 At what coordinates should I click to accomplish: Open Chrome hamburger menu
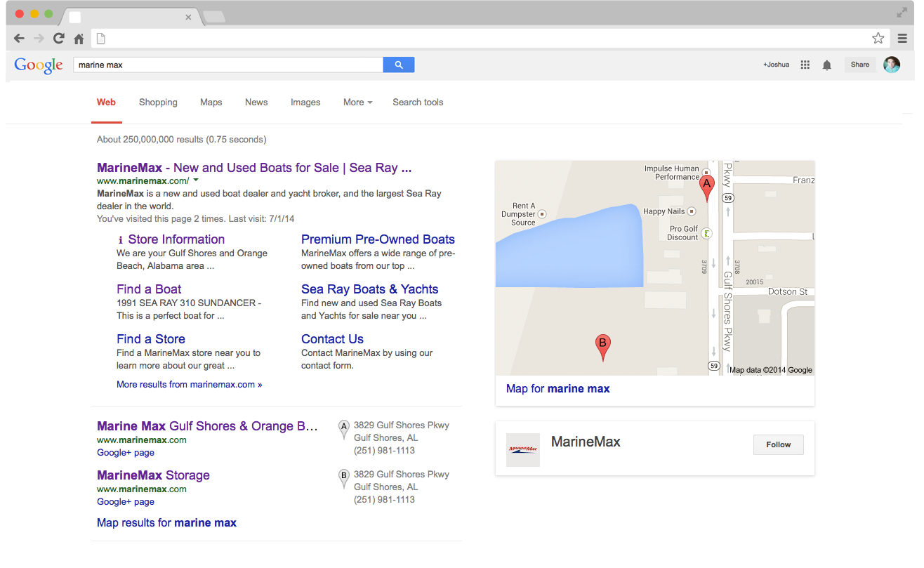click(x=902, y=39)
